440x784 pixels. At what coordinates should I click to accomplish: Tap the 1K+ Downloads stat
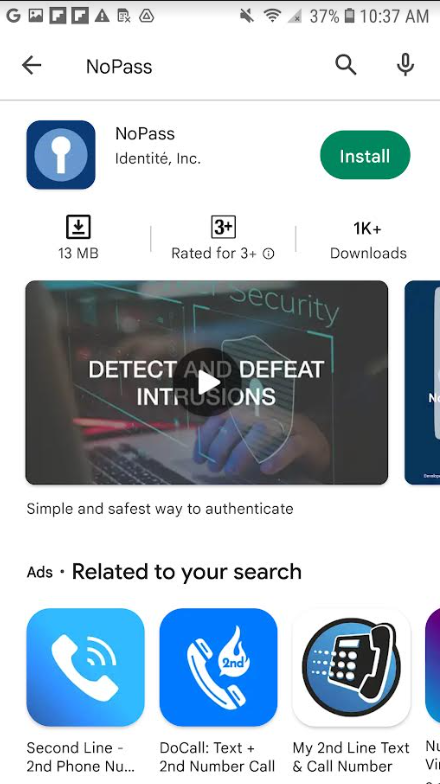[368, 240]
